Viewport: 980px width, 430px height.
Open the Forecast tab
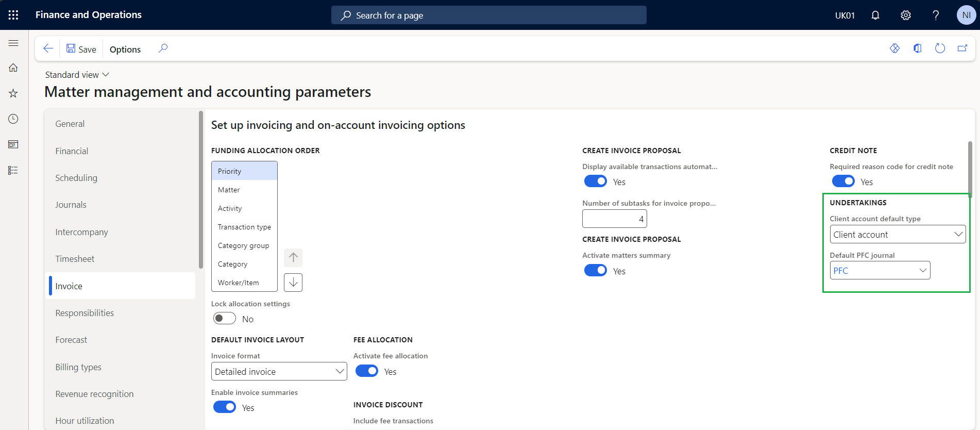(x=121, y=340)
